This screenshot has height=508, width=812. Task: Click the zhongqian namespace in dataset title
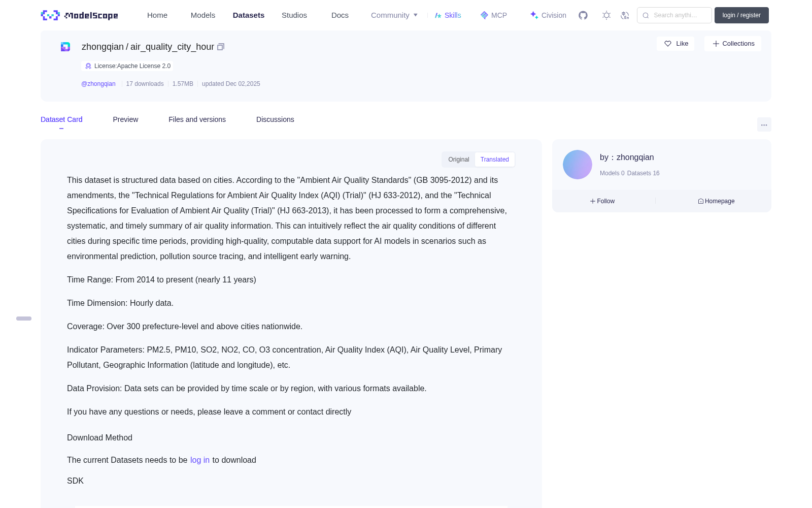[103, 47]
